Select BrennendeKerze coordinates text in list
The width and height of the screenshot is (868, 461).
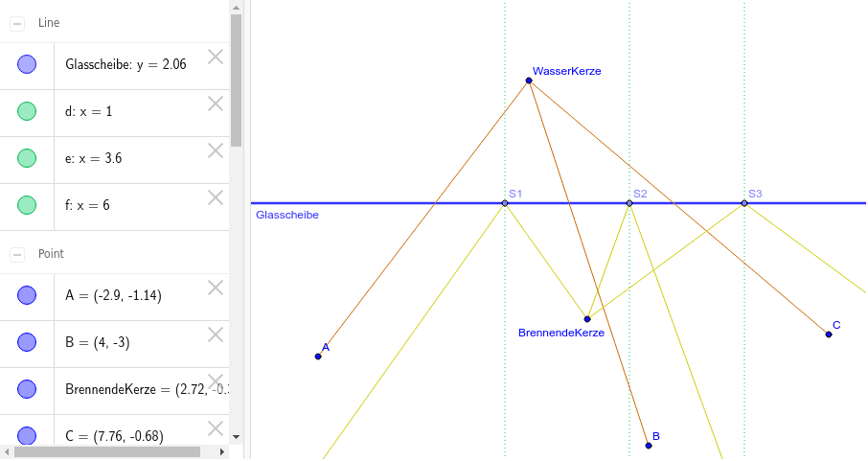click(x=147, y=389)
